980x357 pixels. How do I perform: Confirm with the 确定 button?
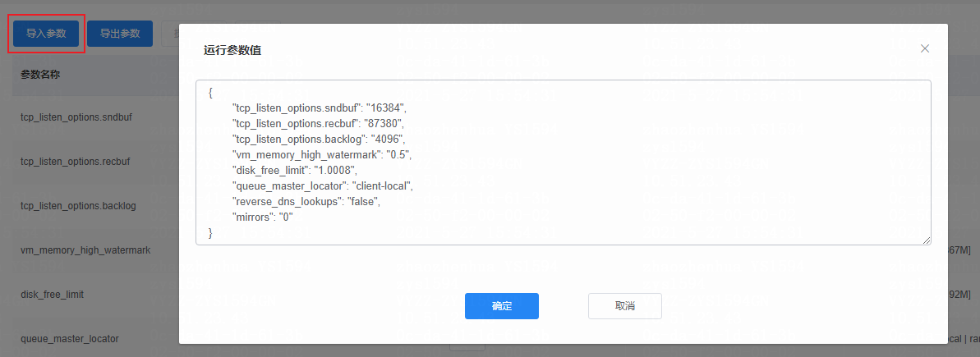[502, 306]
